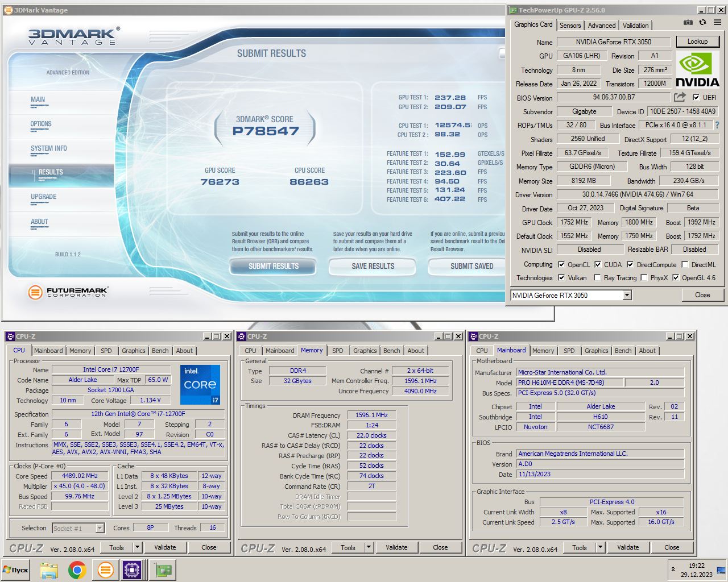Open the Start (Пуск) button
Screen dimensions: 728x582
pyautogui.click(x=15, y=570)
